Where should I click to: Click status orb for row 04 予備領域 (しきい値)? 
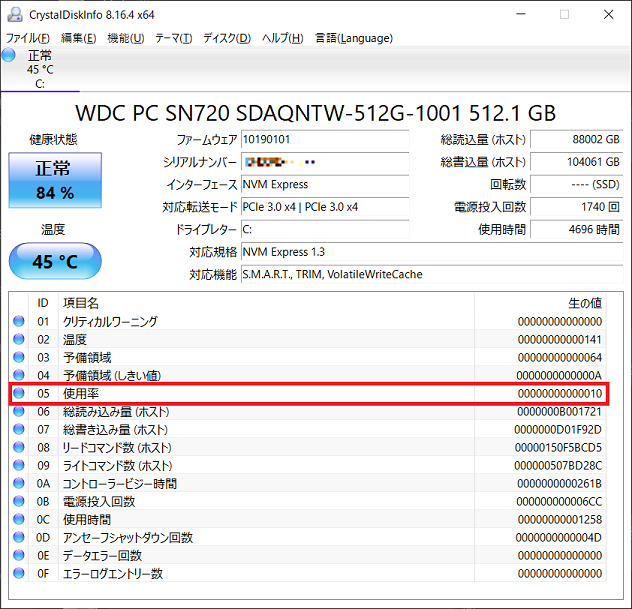(x=19, y=375)
